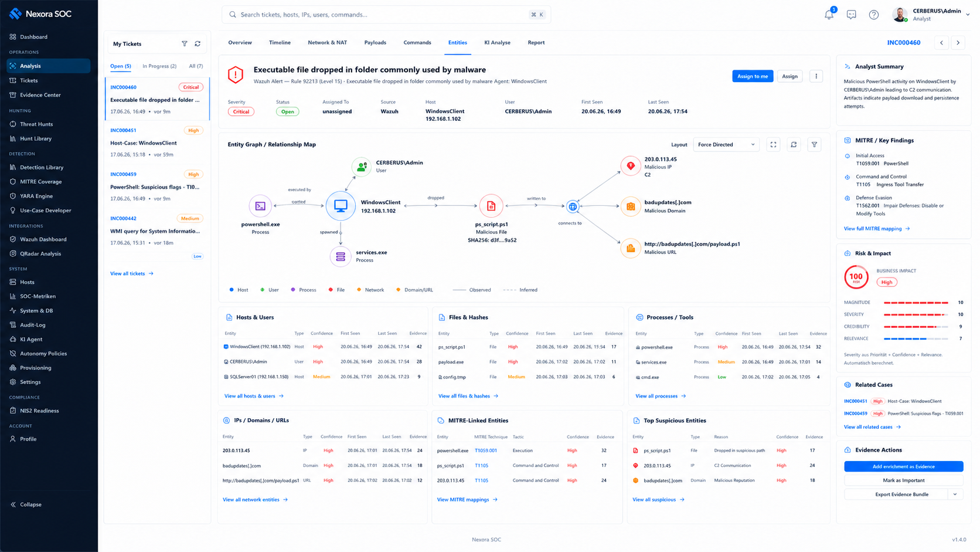Show In Progress (2) tickets
This screenshot has height=552, width=980.
point(159,66)
